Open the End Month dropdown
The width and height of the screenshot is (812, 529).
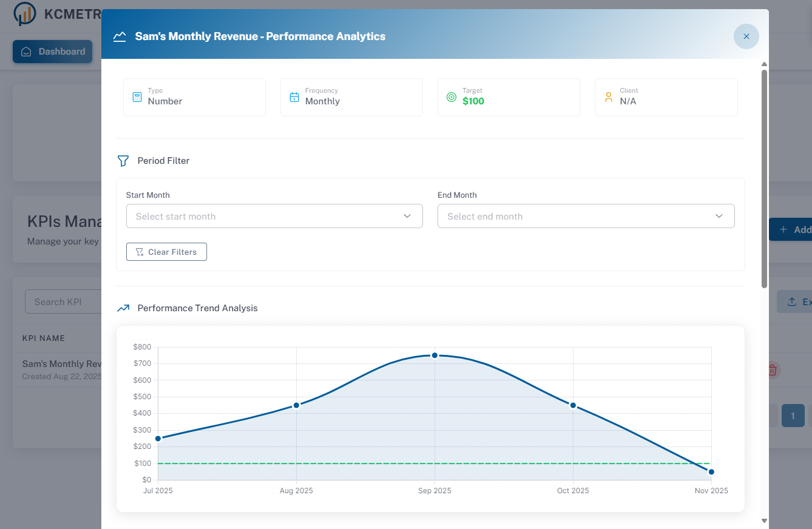(586, 216)
